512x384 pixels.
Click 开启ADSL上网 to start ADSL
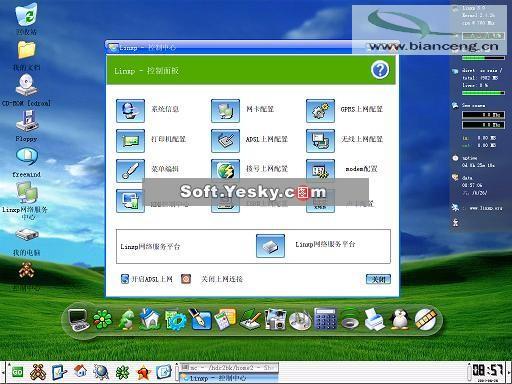147,279
